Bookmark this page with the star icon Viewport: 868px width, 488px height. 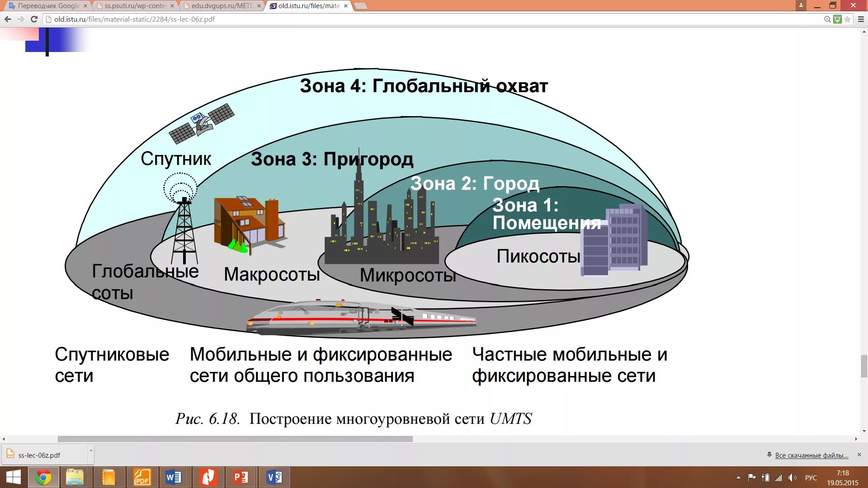(x=848, y=19)
